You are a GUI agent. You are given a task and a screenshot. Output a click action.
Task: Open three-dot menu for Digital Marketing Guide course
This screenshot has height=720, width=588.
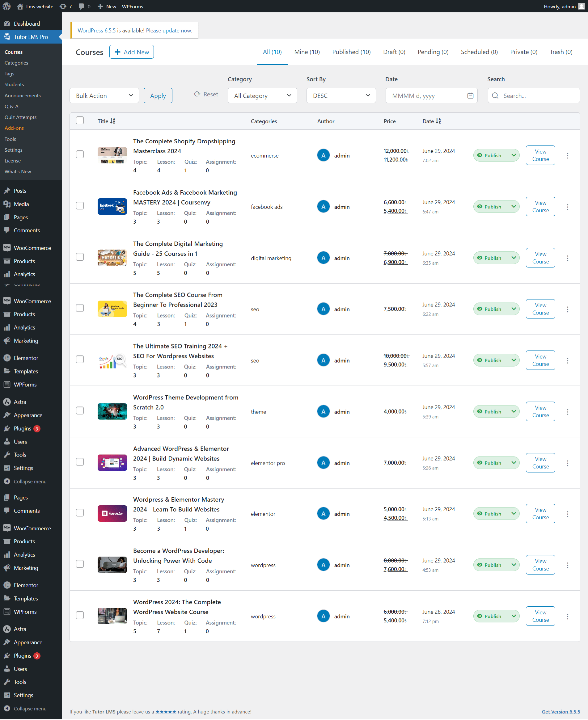[x=567, y=258]
